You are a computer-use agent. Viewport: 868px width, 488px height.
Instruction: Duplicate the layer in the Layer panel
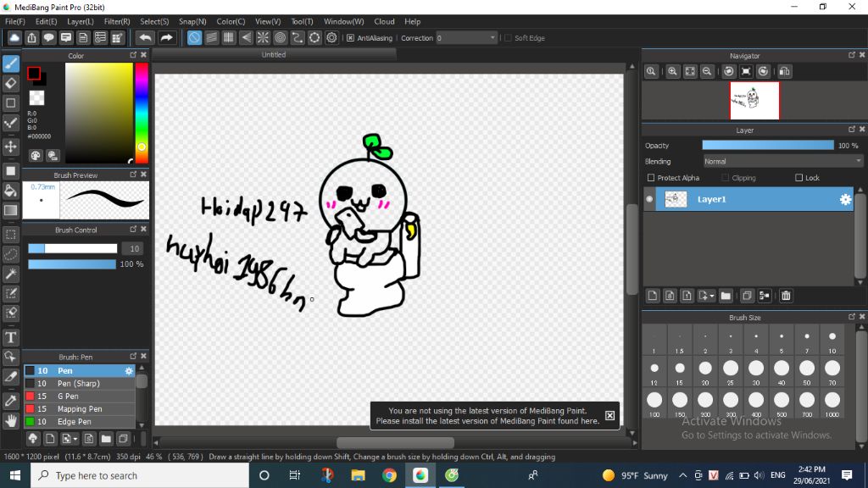(747, 296)
